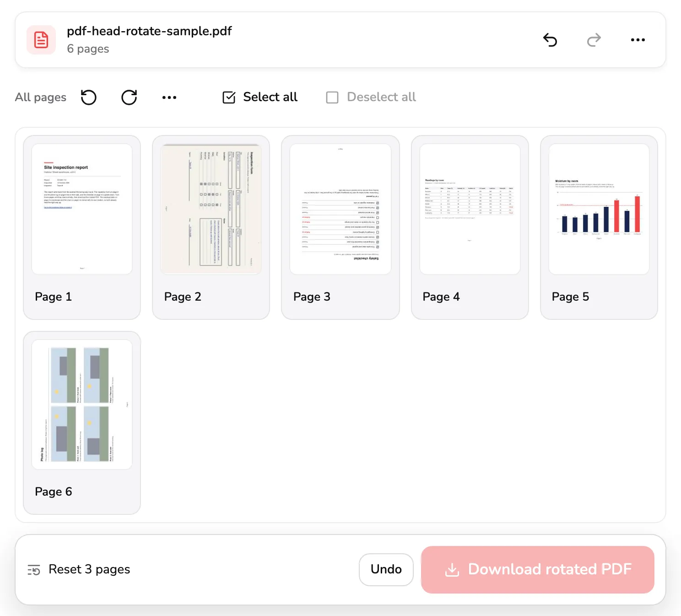Image resolution: width=681 pixels, height=616 pixels.
Task: Click the "Page 1" caption
Action: (x=54, y=297)
